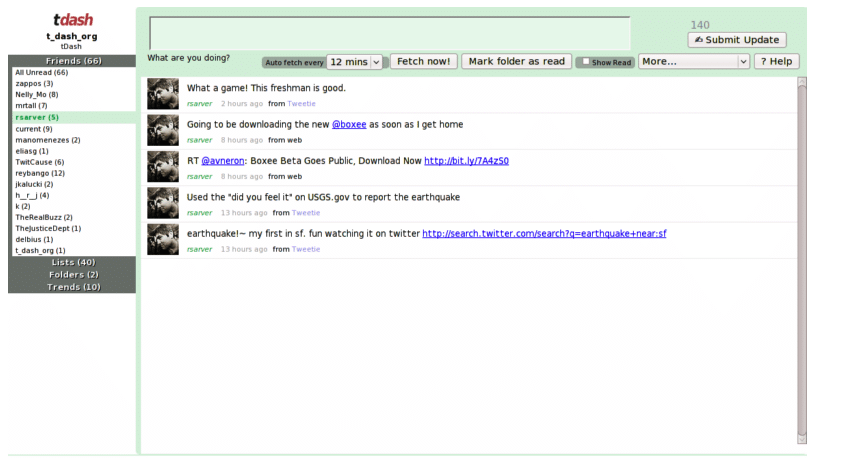Open the bit.ly/7A4zS0 link
The image size is (850, 467).
(466, 161)
